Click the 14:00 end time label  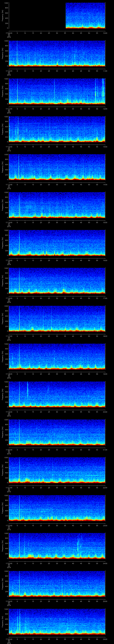tap(105, 184)
